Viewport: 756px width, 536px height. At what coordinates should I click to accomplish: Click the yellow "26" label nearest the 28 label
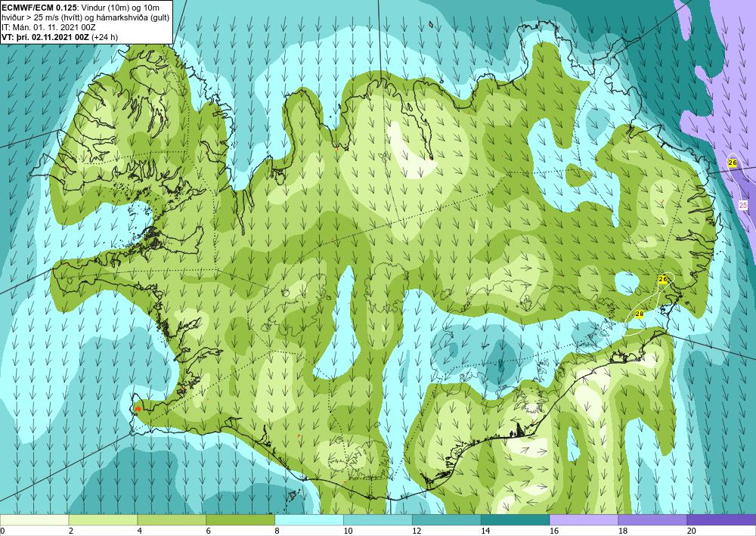663,279
